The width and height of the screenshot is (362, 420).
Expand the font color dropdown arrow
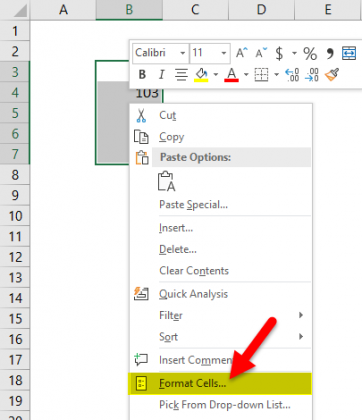[246, 75]
